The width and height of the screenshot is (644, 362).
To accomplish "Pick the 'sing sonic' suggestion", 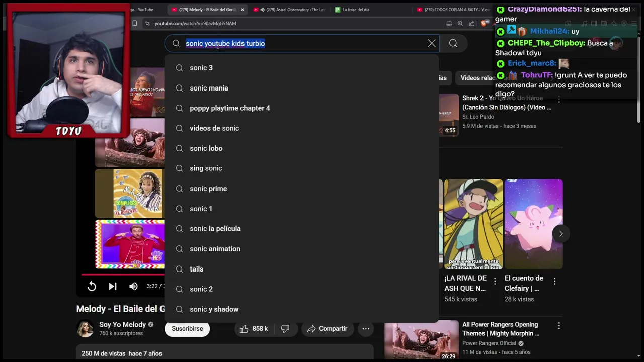I will point(301,168).
